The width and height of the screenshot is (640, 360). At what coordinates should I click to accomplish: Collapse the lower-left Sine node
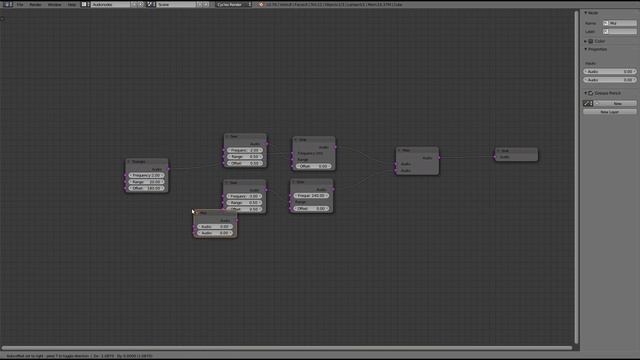click(227, 182)
